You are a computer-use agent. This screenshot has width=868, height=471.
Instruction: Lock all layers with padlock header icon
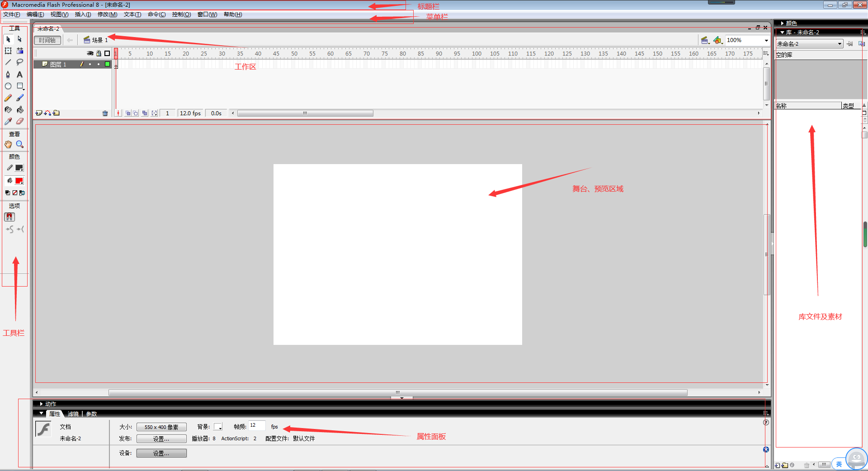(x=99, y=53)
